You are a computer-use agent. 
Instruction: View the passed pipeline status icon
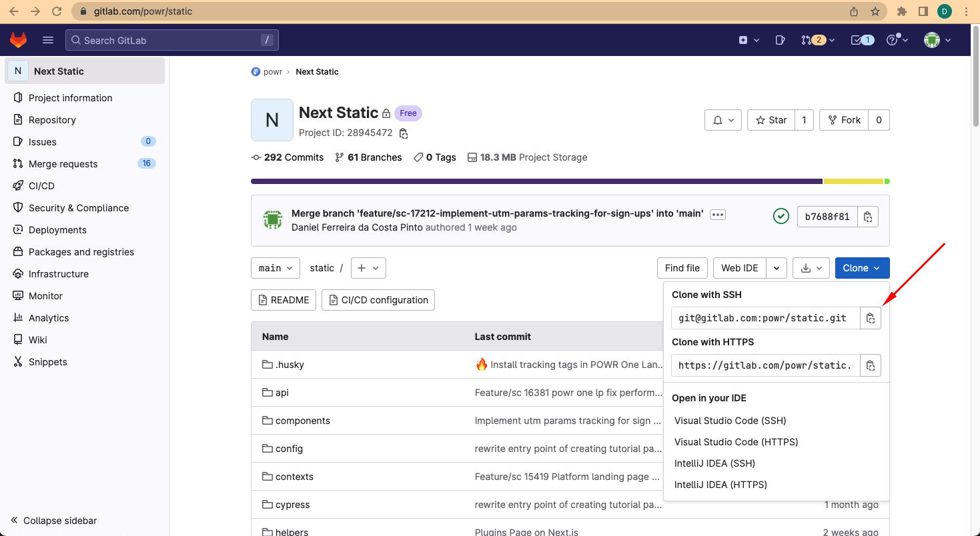point(781,216)
